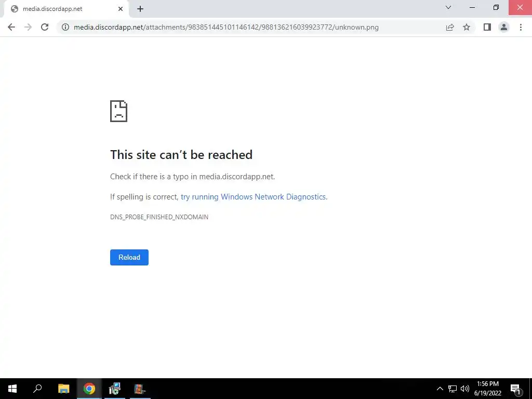Bookmark this tab with the star icon
This screenshot has height=399, width=532.
pyautogui.click(x=467, y=27)
